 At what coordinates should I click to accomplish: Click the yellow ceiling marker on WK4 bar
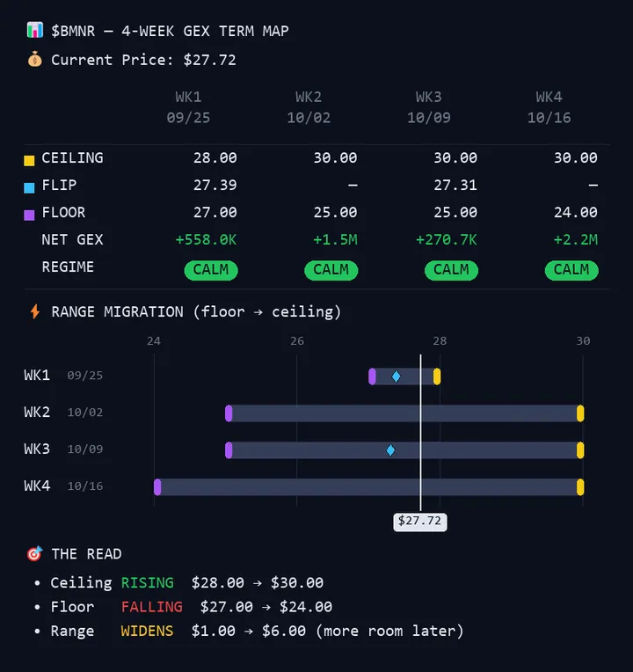(580, 487)
